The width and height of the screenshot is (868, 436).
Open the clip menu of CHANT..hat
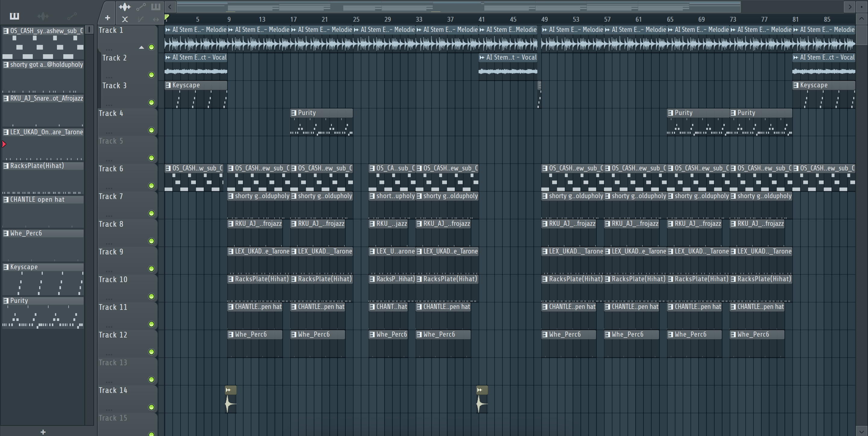tap(372, 307)
